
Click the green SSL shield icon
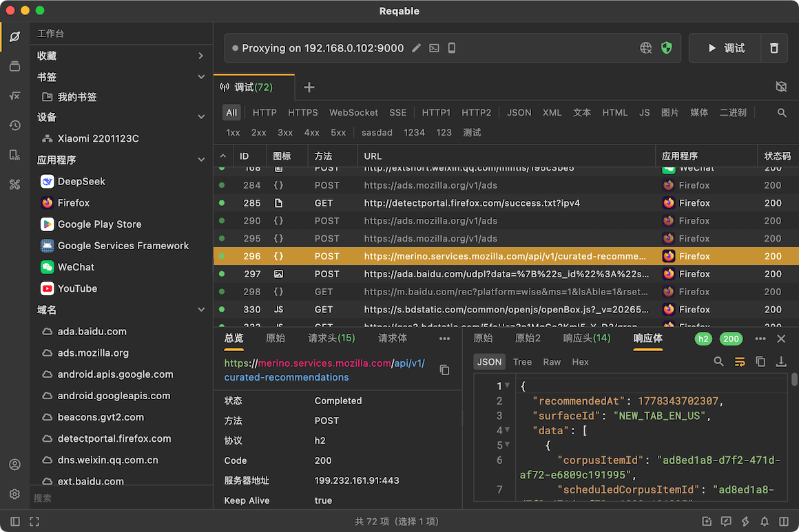click(666, 48)
